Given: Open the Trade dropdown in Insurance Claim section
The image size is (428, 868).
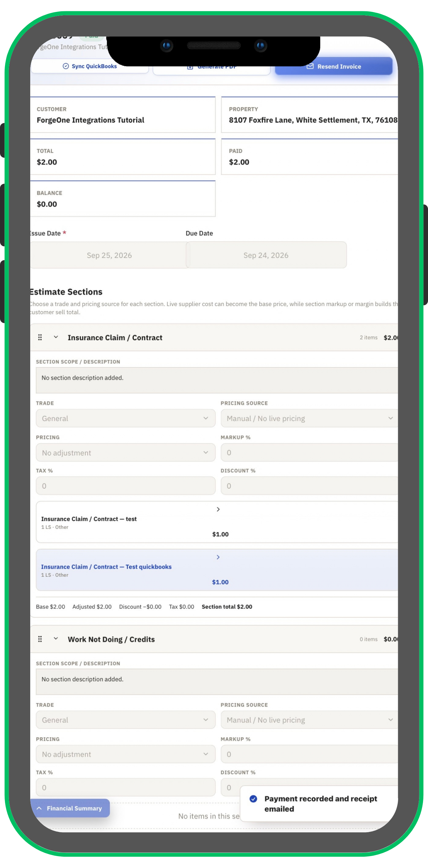Looking at the screenshot, I should [x=125, y=418].
